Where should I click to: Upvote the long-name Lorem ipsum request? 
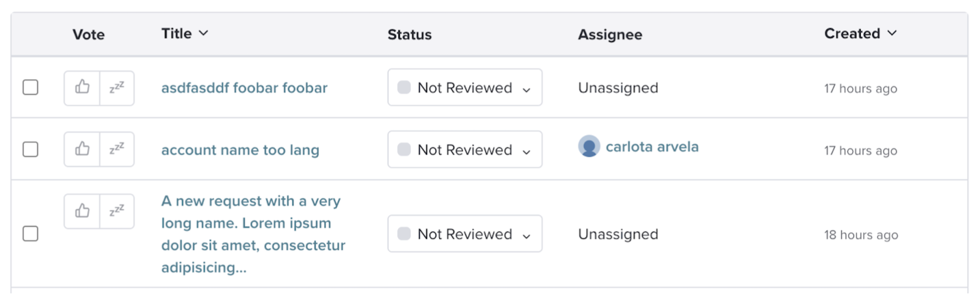coord(82,211)
